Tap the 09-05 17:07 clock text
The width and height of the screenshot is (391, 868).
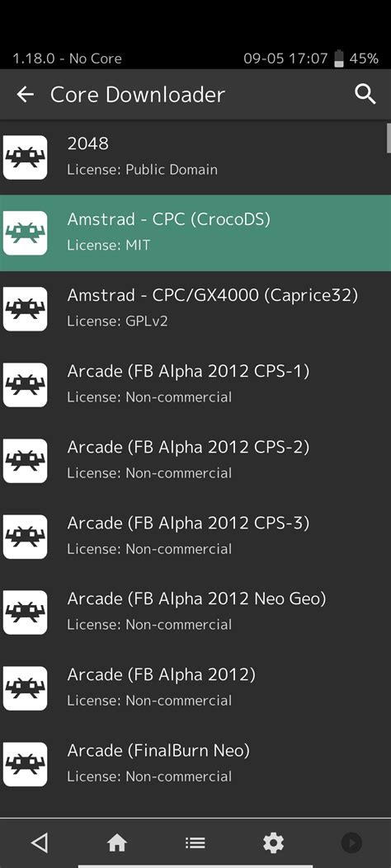[x=285, y=59]
